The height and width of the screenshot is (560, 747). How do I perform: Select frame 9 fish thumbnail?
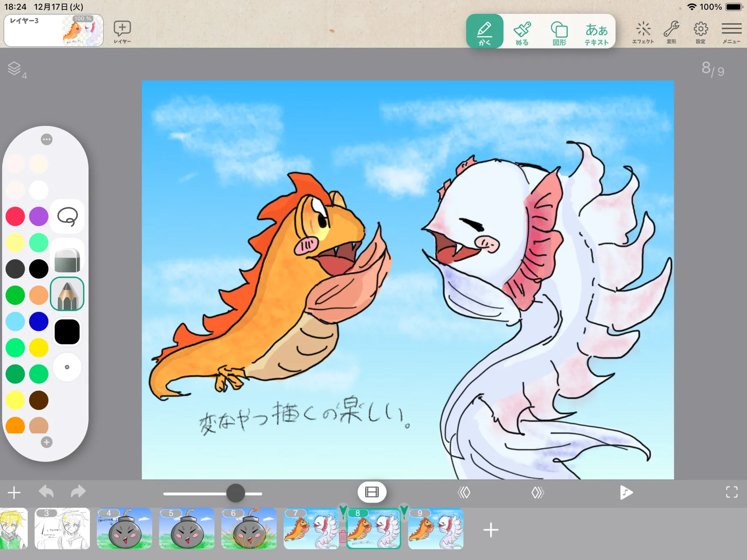click(436, 528)
